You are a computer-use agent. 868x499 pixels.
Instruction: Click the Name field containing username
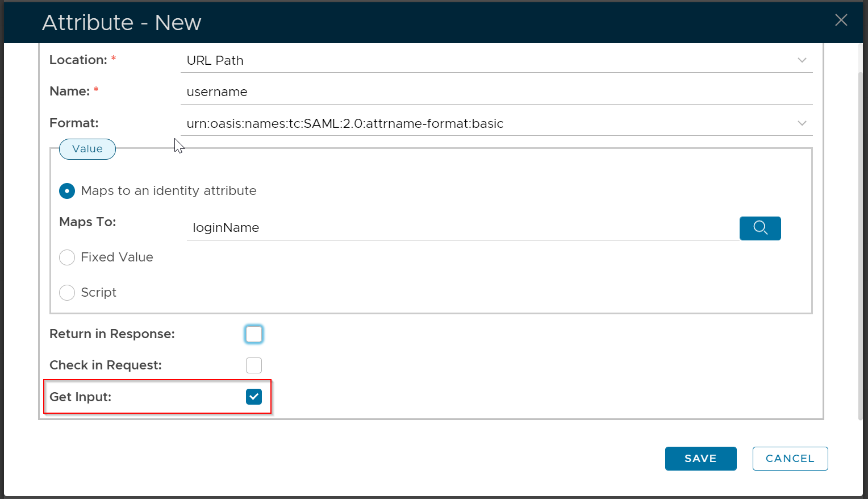489,92
